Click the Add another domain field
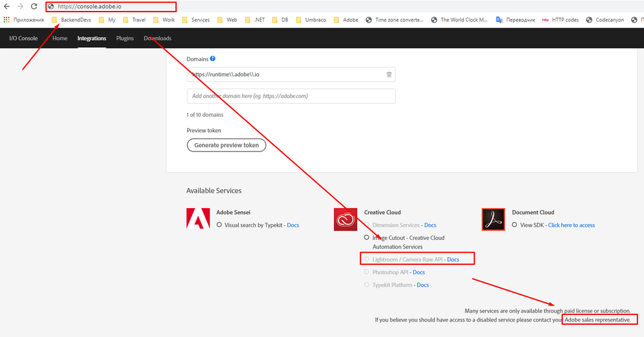Viewport: 644px width, 337px height. [291, 96]
